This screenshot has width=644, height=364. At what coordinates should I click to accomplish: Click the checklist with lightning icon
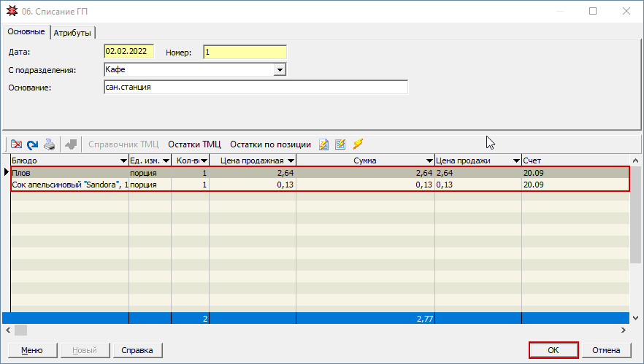pos(340,144)
